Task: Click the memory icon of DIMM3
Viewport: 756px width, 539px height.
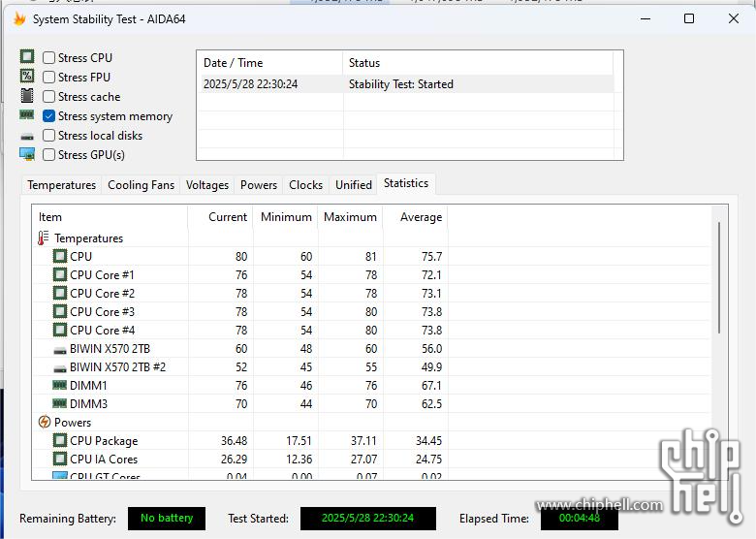Action: pos(59,403)
